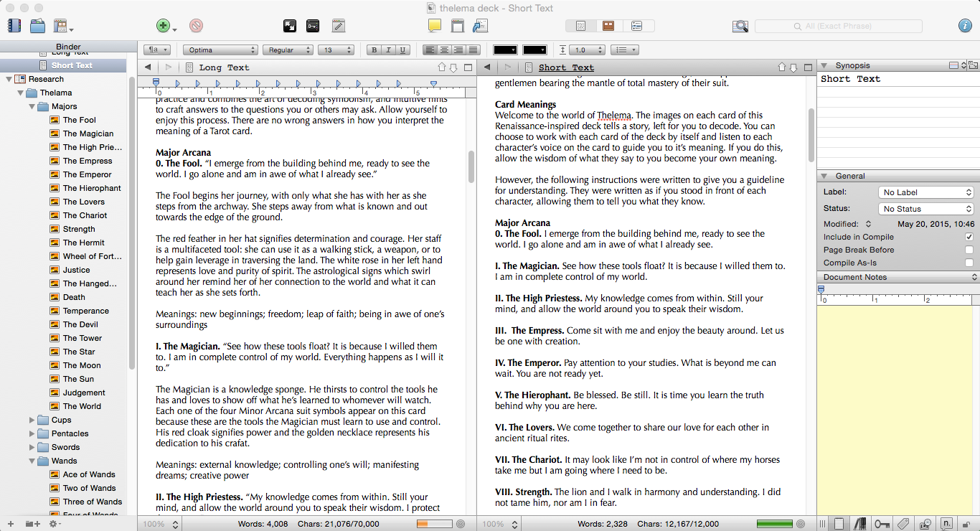Open the Collections icon in toolbar
980x531 pixels.
pyautogui.click(x=37, y=26)
